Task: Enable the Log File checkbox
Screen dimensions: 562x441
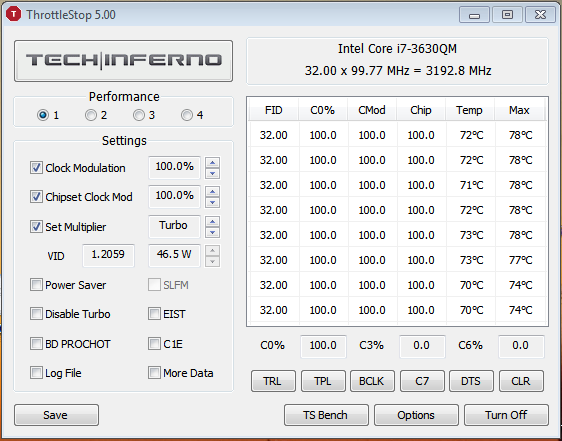Action: [x=36, y=373]
